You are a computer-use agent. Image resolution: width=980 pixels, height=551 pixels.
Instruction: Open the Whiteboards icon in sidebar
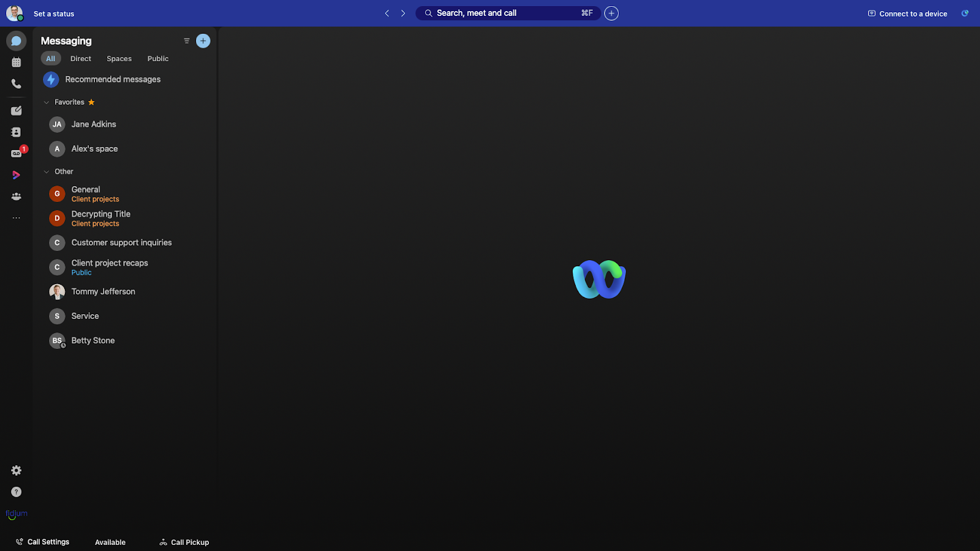(x=17, y=111)
